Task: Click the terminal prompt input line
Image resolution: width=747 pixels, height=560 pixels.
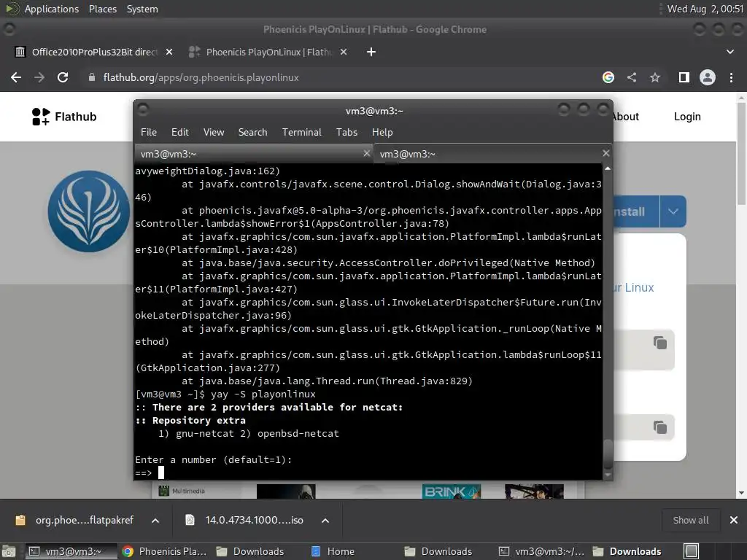Action: tap(368, 472)
